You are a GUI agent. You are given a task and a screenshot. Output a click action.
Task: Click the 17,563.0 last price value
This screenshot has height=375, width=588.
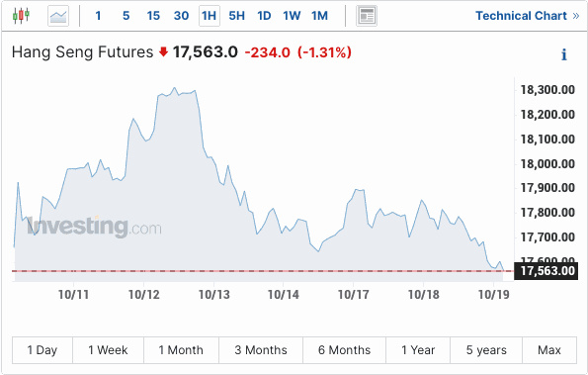[x=206, y=52]
